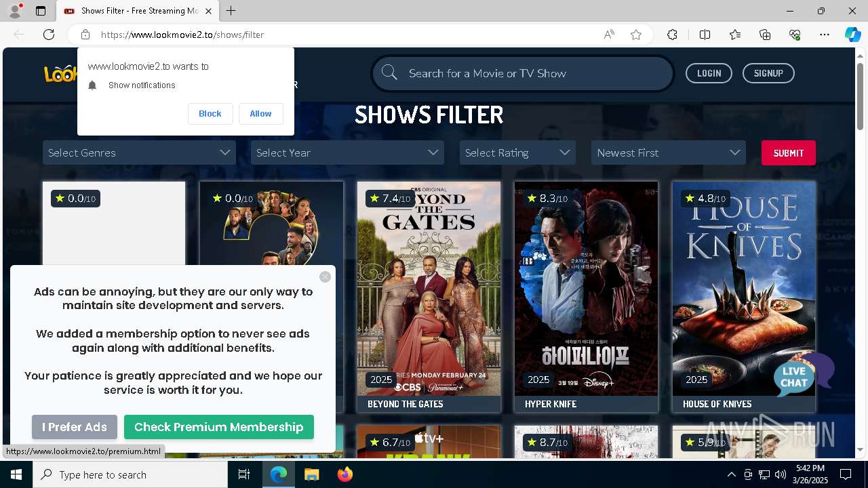Add page to favorites star

tap(636, 35)
